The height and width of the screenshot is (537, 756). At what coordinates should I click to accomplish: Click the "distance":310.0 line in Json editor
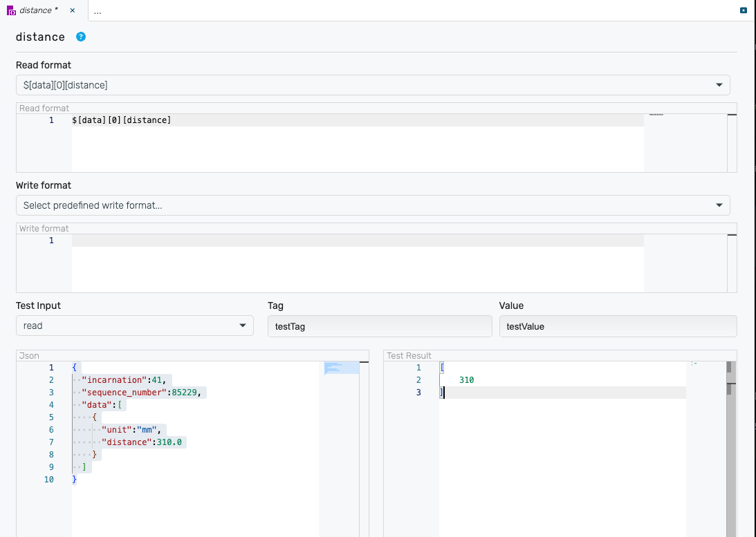coord(144,442)
